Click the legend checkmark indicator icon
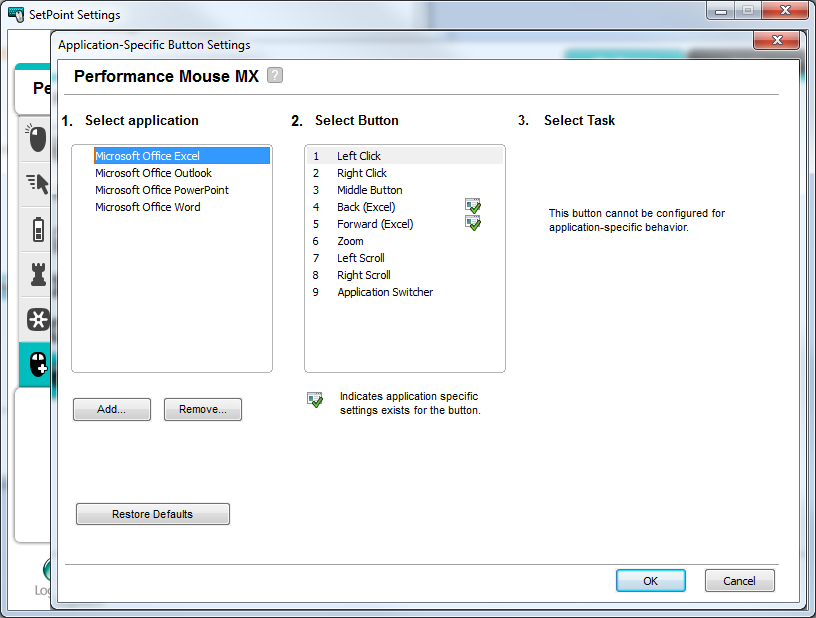The image size is (816, 618). tap(315, 400)
